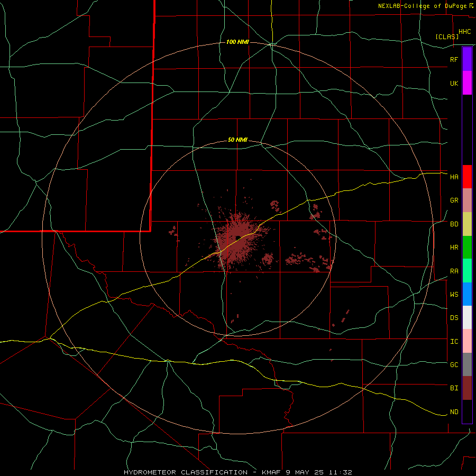Click the blue WS legend swatch
The image size is (476, 476).
467,294
